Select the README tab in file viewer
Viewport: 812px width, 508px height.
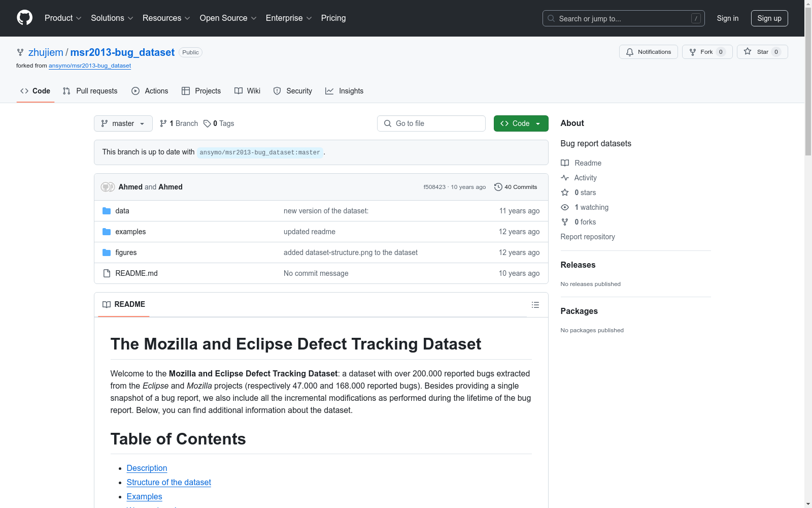pos(124,304)
